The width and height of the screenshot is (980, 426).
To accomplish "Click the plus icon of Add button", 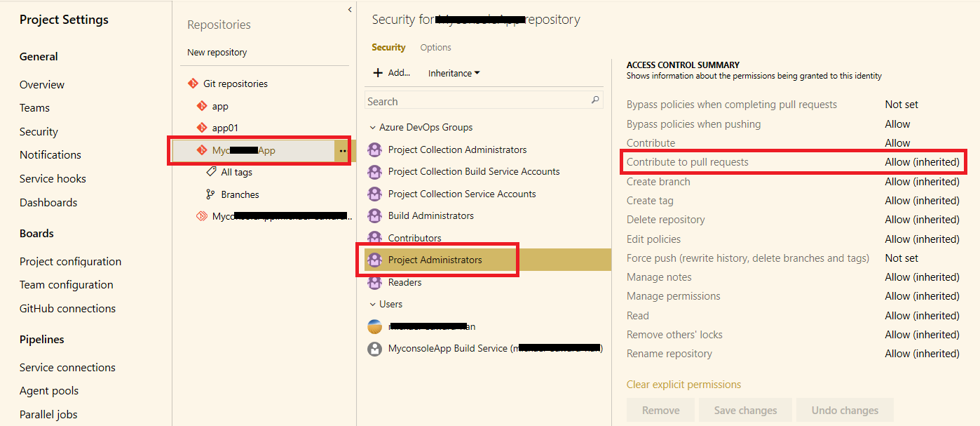I will pos(378,73).
